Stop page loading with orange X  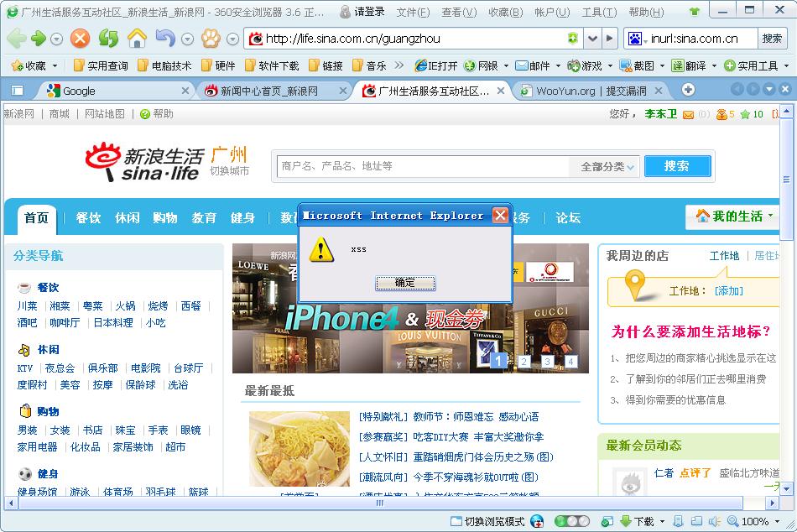tap(80, 38)
